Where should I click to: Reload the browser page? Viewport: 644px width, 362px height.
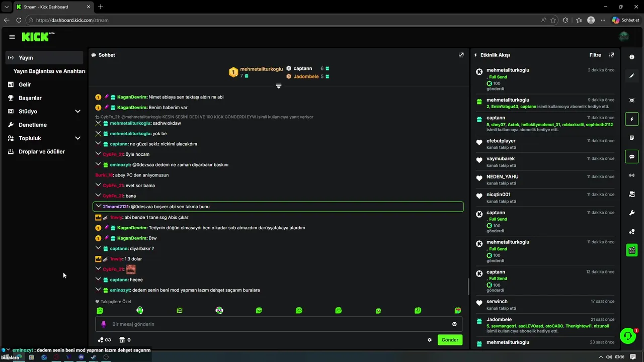tap(19, 20)
